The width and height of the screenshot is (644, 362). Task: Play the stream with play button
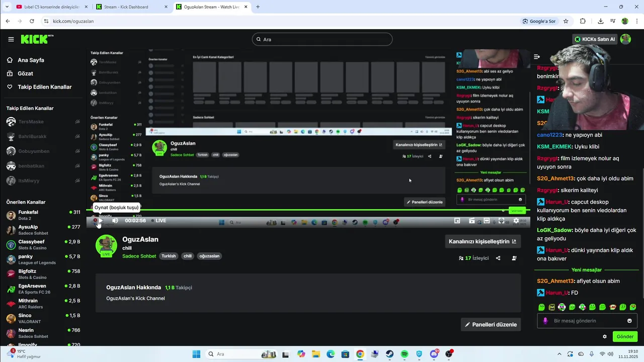[100, 220]
